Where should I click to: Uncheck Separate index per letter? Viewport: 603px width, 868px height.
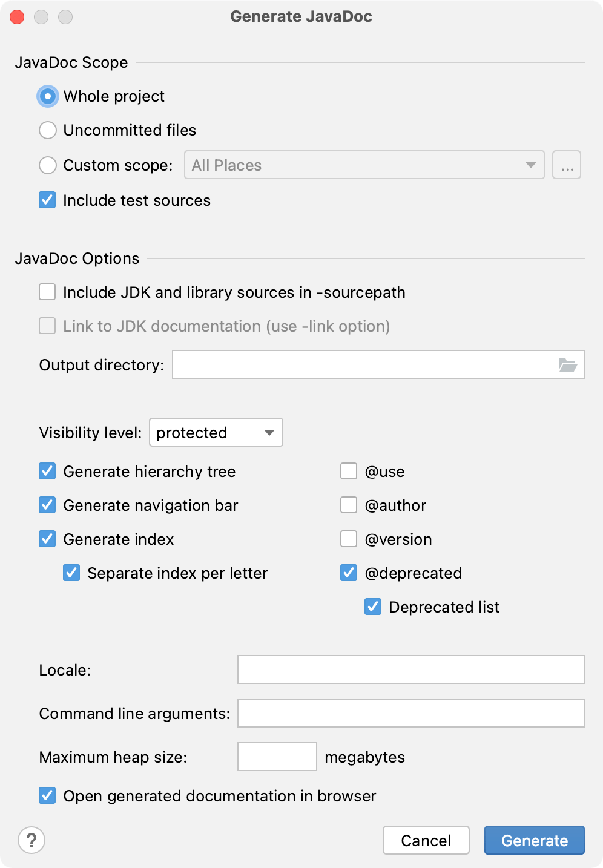[x=71, y=573]
